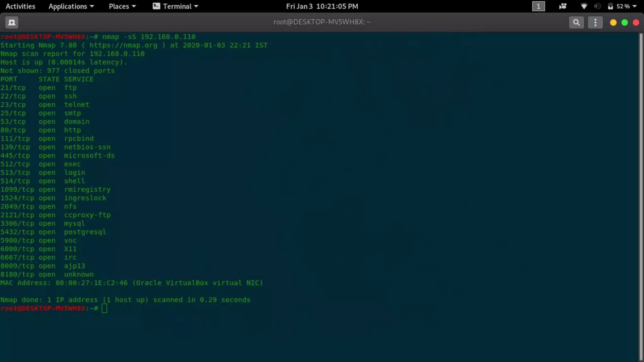Screen dimensions: 644x362
Task: Expand the Places menu
Action: 122,6
